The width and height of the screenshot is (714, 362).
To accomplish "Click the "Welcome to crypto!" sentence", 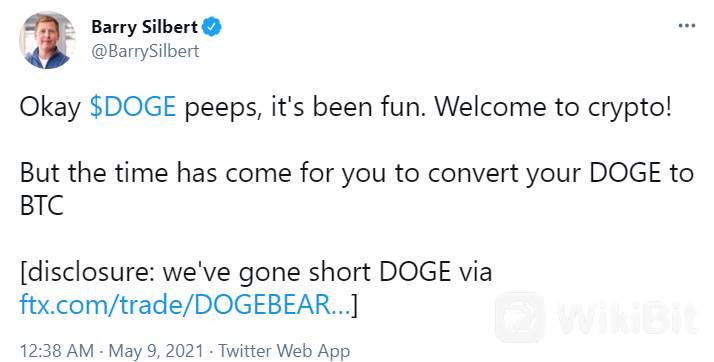I will coord(553,107).
